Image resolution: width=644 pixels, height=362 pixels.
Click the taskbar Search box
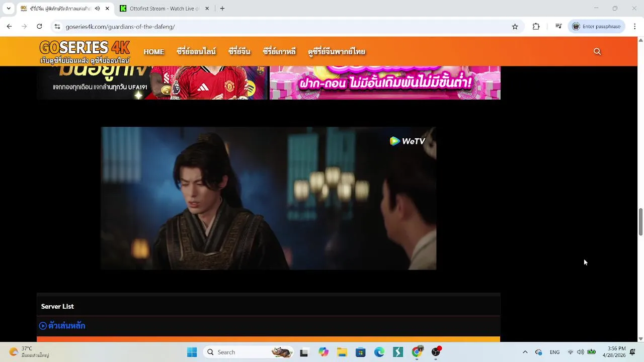(x=249, y=352)
